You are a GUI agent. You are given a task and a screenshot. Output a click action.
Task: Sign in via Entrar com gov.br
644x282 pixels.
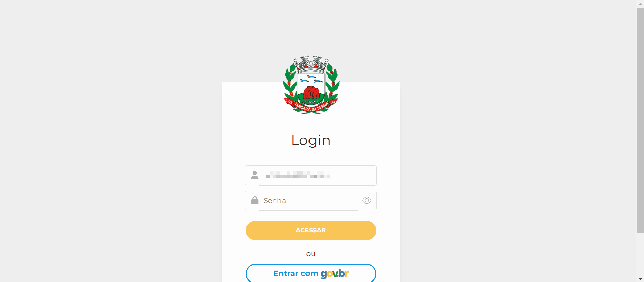tap(311, 273)
